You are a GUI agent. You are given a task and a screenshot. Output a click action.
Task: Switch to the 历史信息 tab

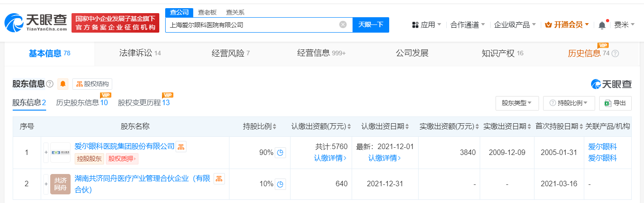click(589, 53)
